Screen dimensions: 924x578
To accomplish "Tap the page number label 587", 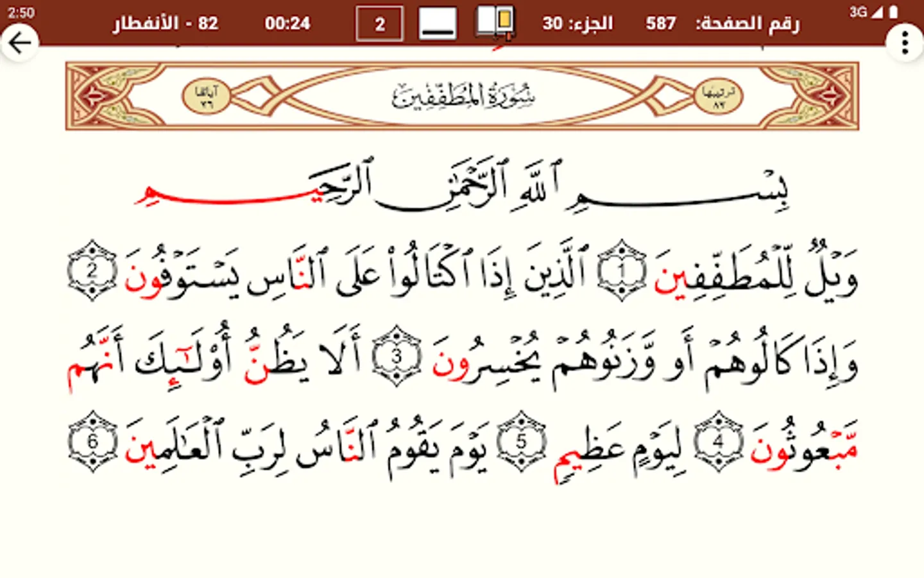I will pos(661,24).
